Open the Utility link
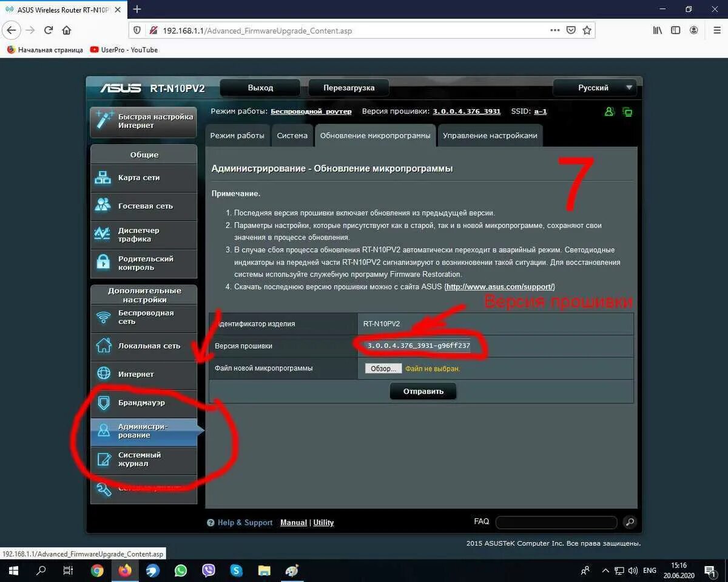This screenshot has width=728, height=582. (323, 523)
